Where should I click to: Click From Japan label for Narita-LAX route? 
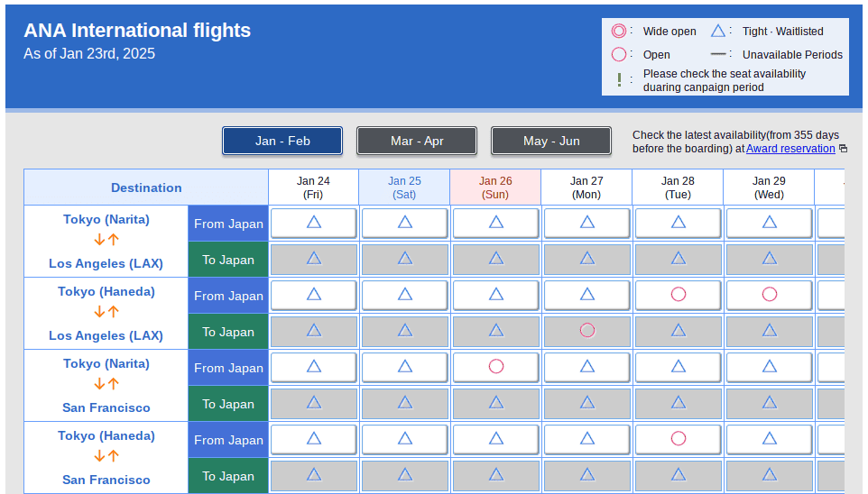(x=228, y=224)
